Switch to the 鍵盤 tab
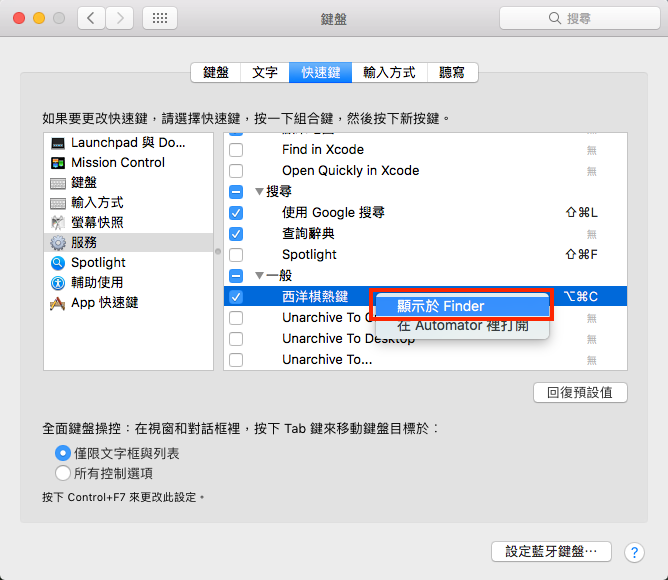This screenshot has height=580, width=668. click(216, 72)
